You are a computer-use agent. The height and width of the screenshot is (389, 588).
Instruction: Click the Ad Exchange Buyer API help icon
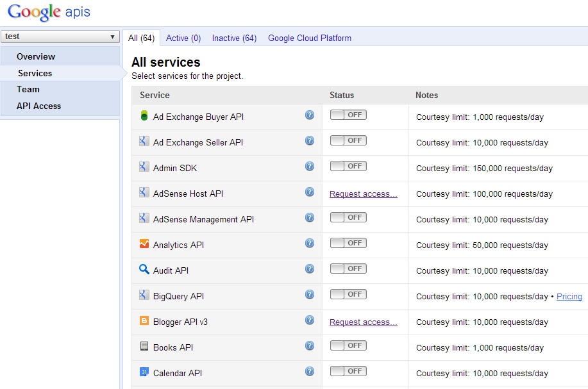pos(310,115)
